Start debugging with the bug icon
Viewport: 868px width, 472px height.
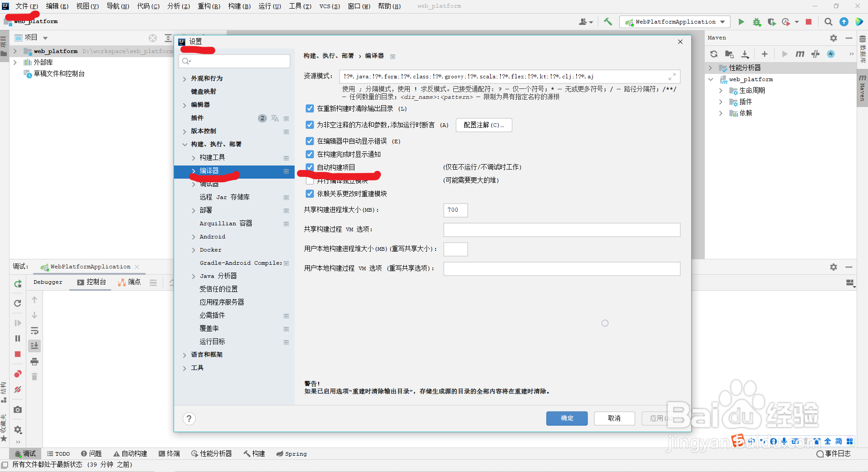(x=756, y=21)
